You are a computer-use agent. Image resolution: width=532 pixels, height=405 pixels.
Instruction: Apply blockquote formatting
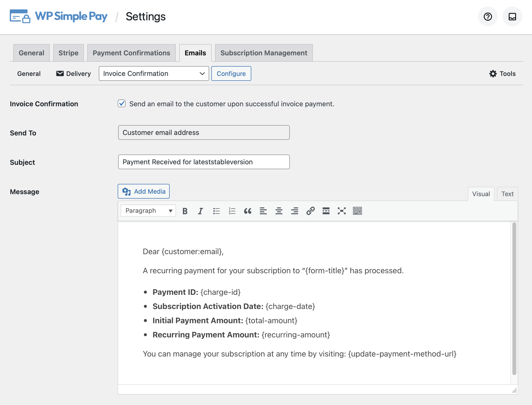tap(248, 211)
